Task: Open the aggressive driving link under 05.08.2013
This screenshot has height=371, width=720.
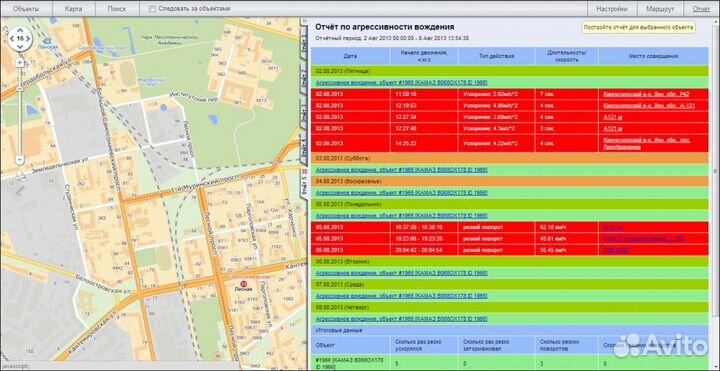Action: pos(401,216)
